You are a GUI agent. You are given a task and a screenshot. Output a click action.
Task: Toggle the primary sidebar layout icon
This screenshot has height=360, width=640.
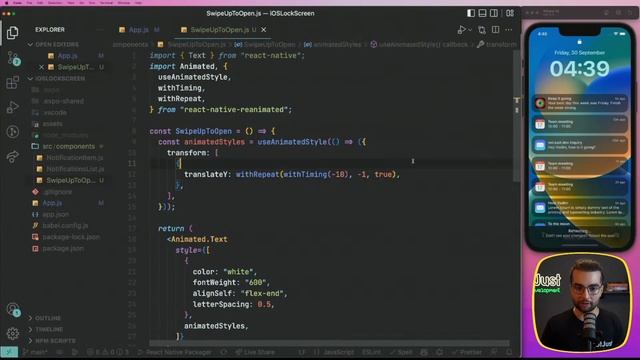pos(471,13)
